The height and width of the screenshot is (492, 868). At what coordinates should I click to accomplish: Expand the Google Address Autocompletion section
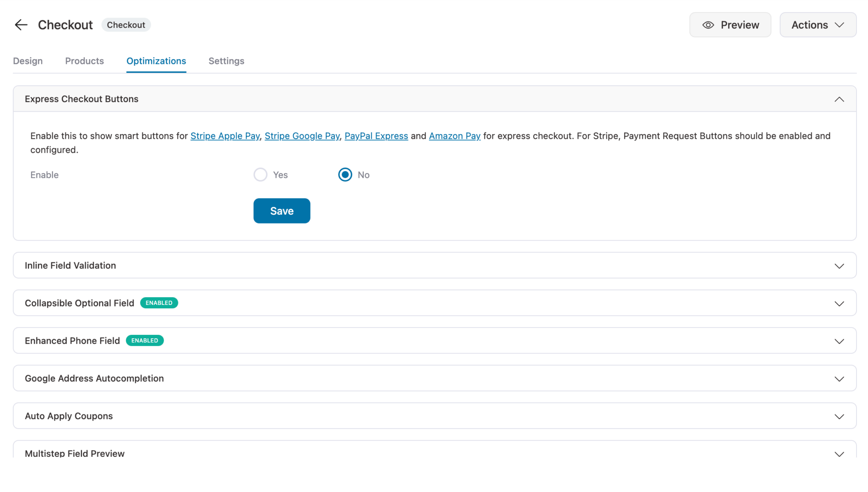[x=839, y=378]
